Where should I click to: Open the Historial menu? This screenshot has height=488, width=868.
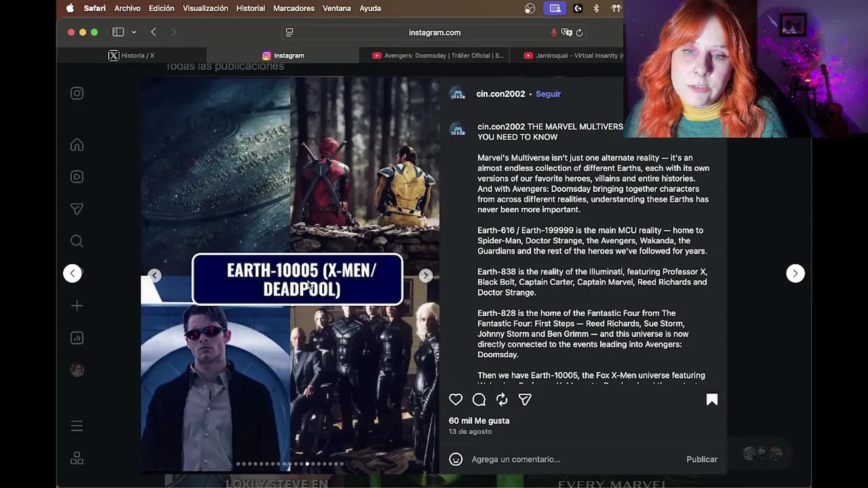250,8
